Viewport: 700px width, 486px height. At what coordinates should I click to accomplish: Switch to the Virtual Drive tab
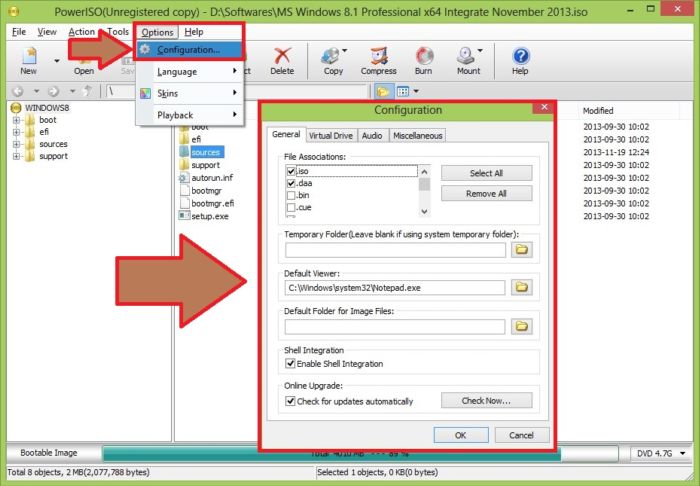click(330, 135)
